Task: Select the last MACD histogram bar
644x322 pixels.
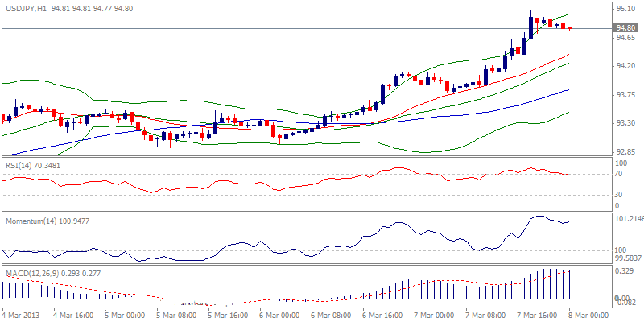Action: pyautogui.click(x=569, y=284)
